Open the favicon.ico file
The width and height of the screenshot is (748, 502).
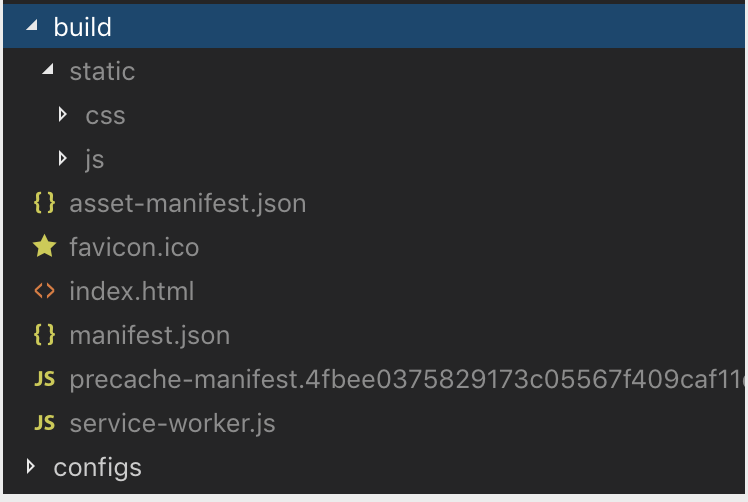tap(134, 247)
